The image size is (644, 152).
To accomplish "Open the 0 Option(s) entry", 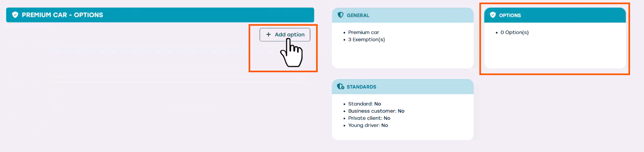I will coord(514,32).
